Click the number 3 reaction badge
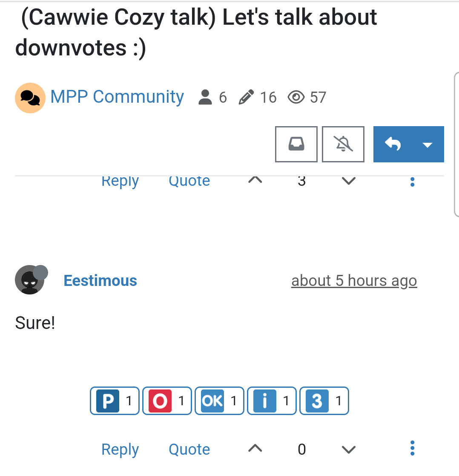459x476 pixels. [x=324, y=401]
